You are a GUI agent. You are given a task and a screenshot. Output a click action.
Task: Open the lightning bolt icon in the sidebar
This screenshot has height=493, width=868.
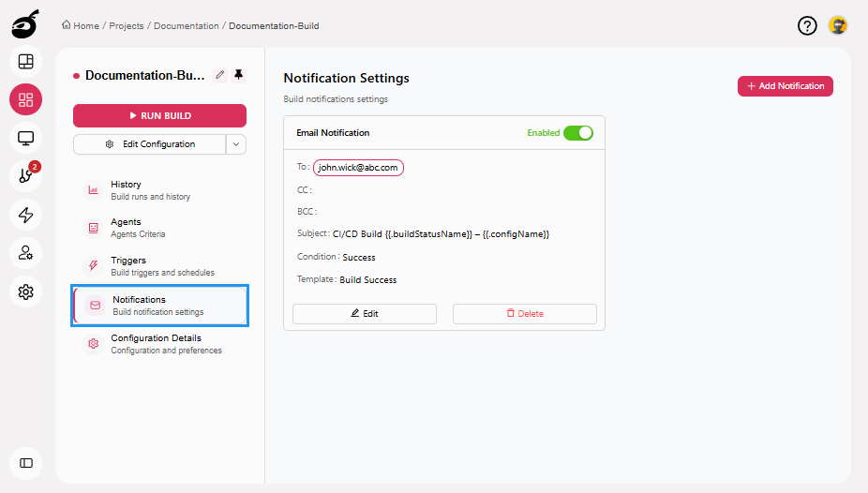click(x=25, y=215)
